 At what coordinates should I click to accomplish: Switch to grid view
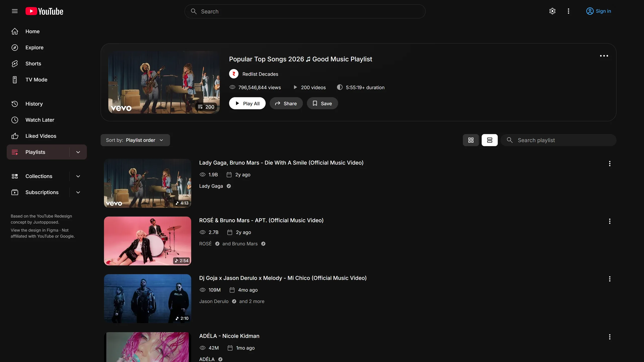[x=471, y=140]
